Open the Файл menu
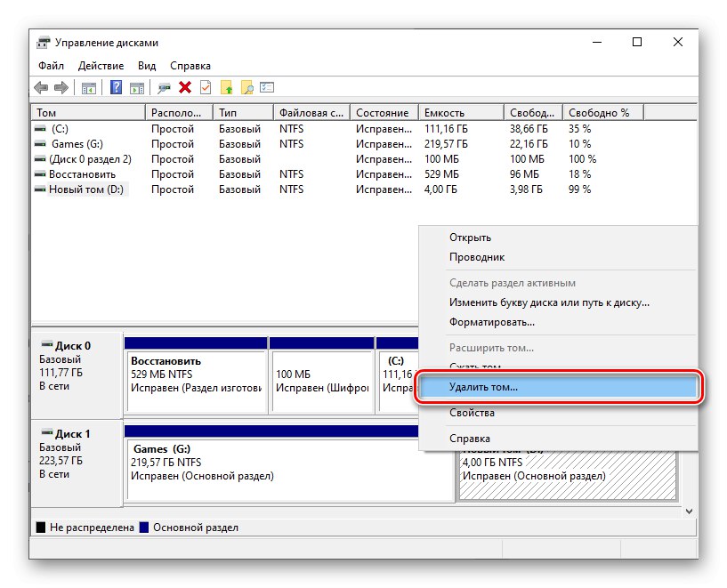The width and height of the screenshot is (727, 588). coord(51,66)
